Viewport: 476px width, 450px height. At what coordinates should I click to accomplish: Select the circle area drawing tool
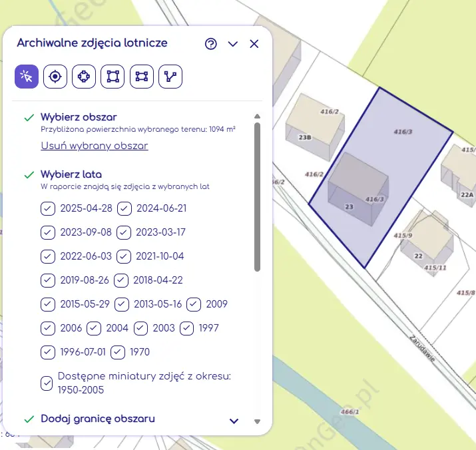point(84,77)
